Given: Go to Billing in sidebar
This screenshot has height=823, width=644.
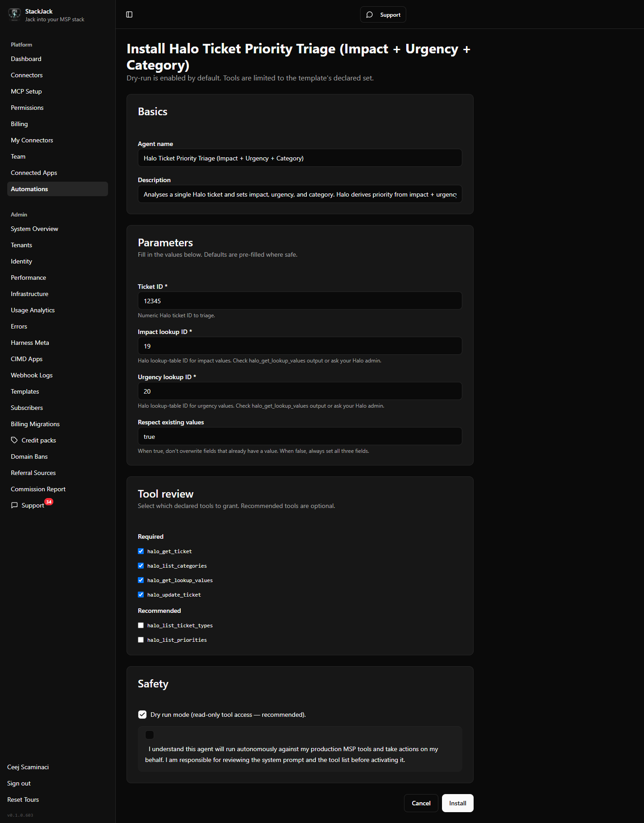Looking at the screenshot, I should [x=57, y=124].
